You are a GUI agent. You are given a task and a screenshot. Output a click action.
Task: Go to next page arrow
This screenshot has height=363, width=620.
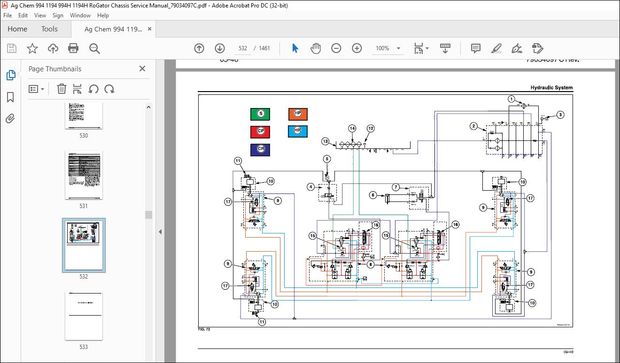(x=219, y=48)
